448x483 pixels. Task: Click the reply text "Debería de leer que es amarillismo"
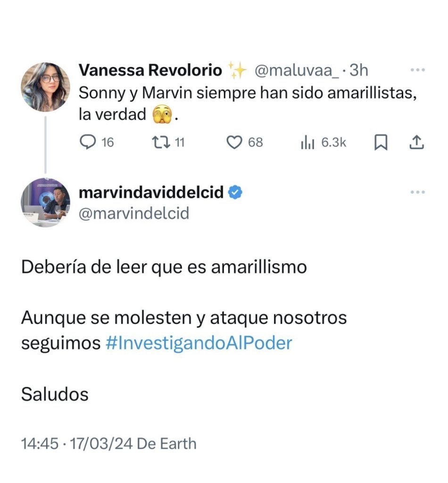pos(164,267)
